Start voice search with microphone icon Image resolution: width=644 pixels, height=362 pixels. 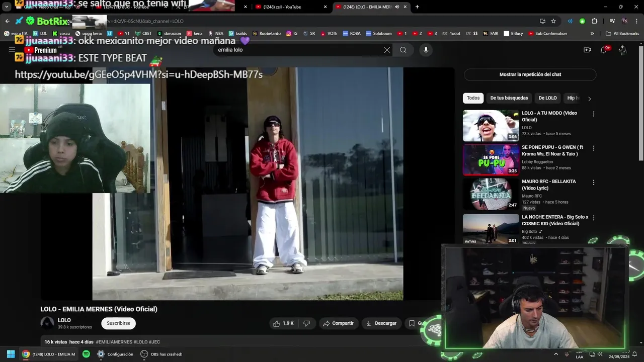pos(426,50)
